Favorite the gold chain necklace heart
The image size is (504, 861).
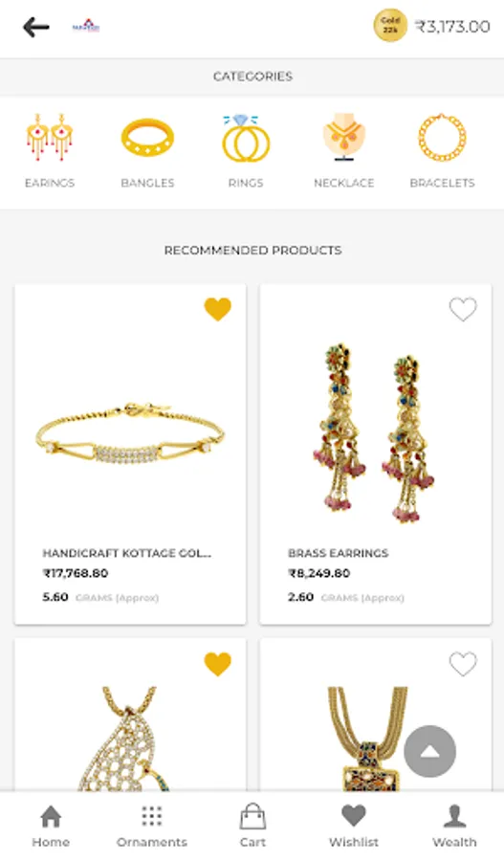(464, 664)
